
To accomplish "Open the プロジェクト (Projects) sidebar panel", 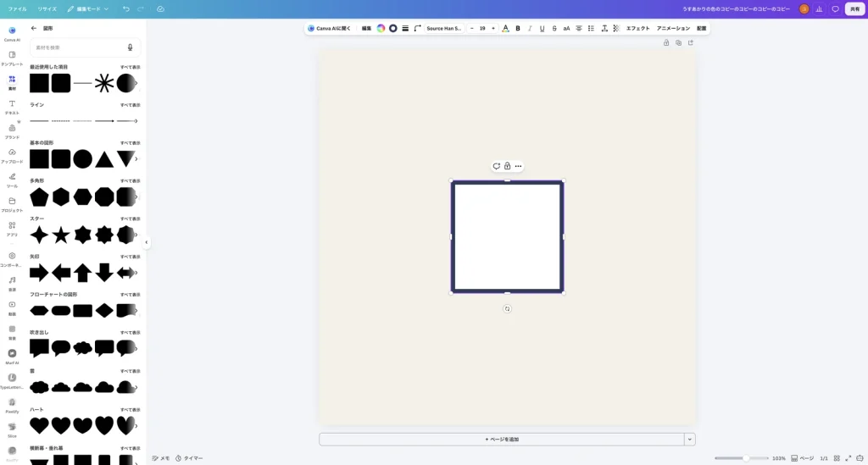I will [x=12, y=204].
